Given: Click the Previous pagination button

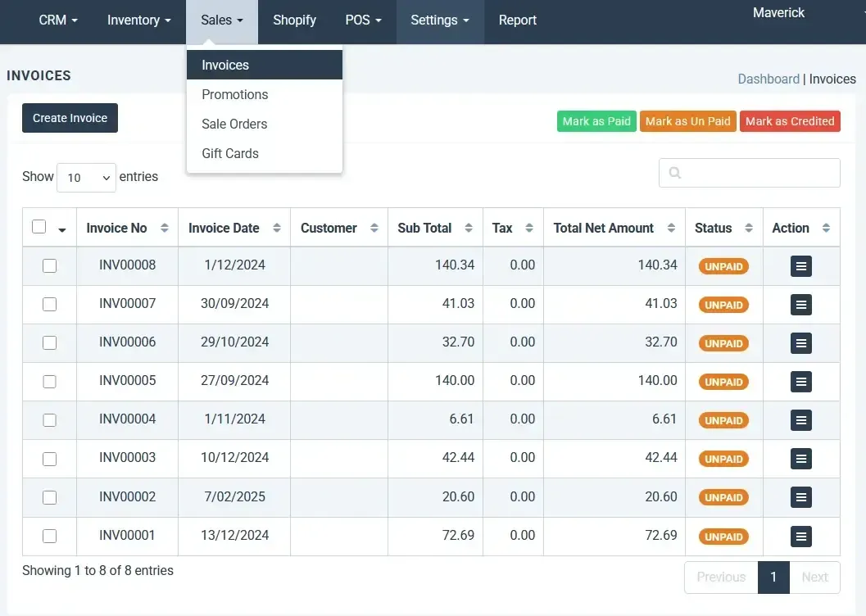Looking at the screenshot, I should point(721,577).
